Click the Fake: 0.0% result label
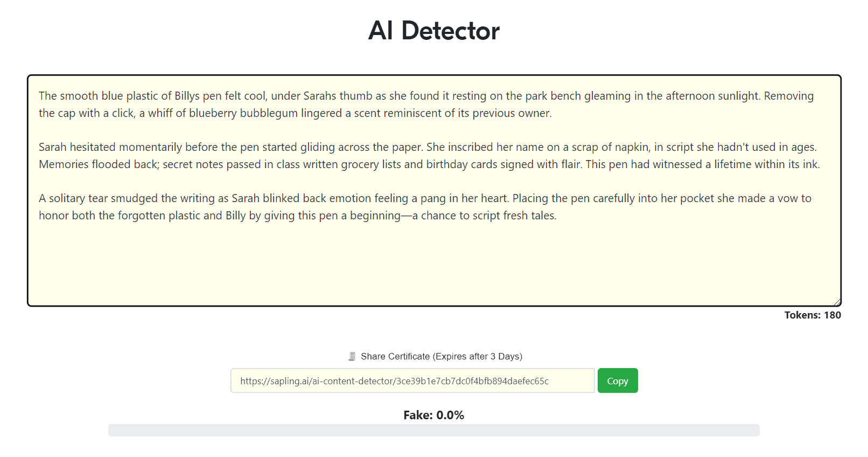The image size is (868, 457). (x=433, y=415)
